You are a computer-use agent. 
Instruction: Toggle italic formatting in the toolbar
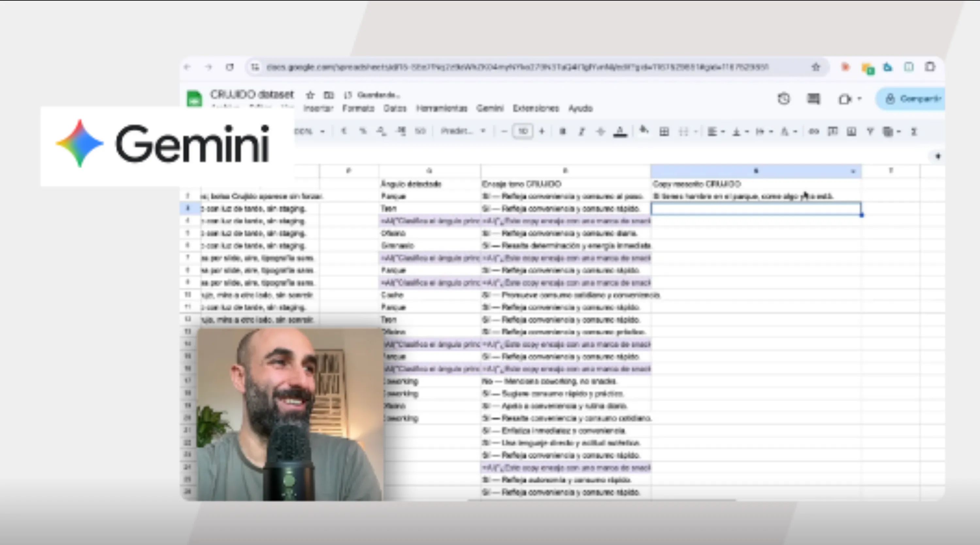(x=581, y=132)
